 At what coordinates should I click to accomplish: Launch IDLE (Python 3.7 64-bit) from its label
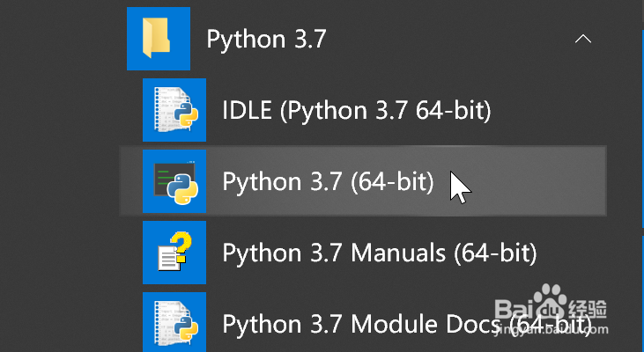pyautogui.click(x=356, y=111)
